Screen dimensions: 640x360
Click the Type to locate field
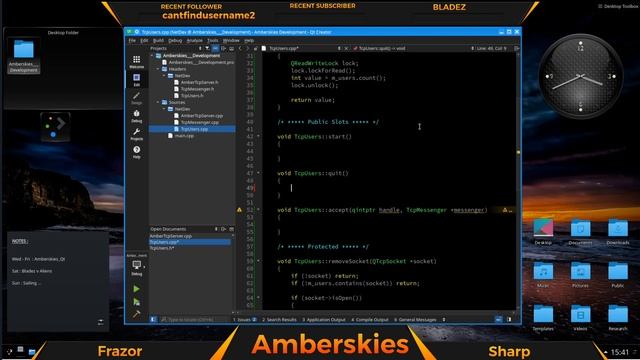coord(194,320)
